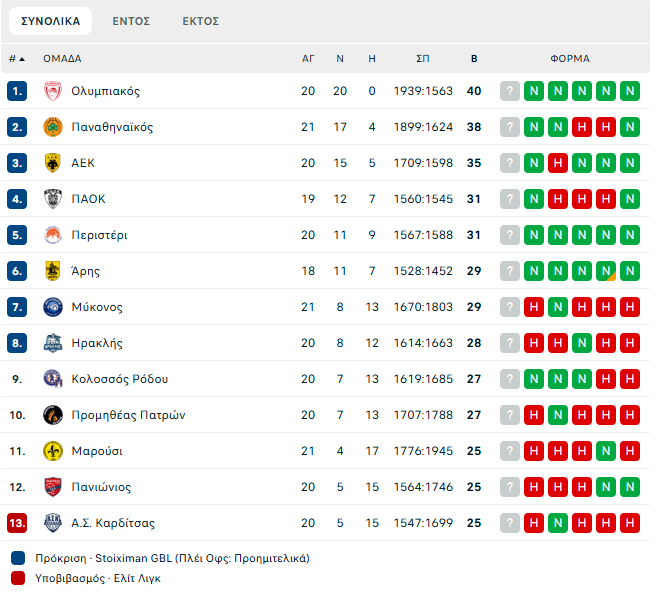Switch to the ΕΝΤΟΣ tab
The image size is (662, 594).
131,21
